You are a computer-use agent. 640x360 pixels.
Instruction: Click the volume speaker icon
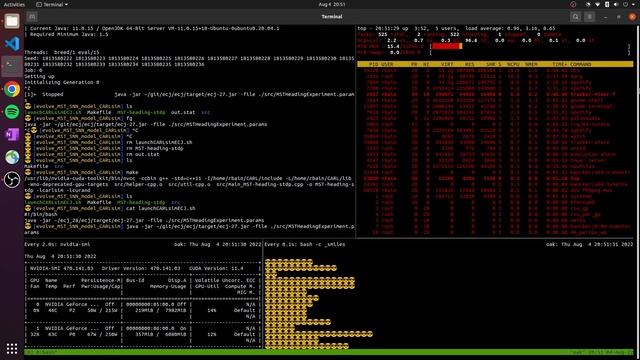pyautogui.click(x=616, y=4)
